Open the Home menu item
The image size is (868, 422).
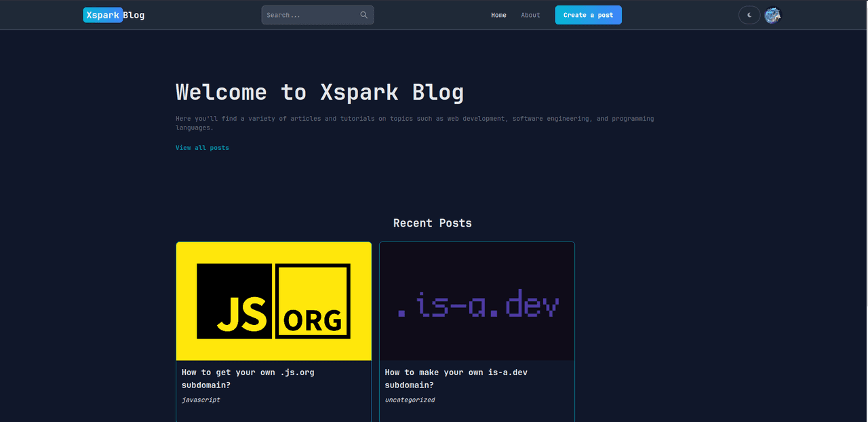(498, 15)
